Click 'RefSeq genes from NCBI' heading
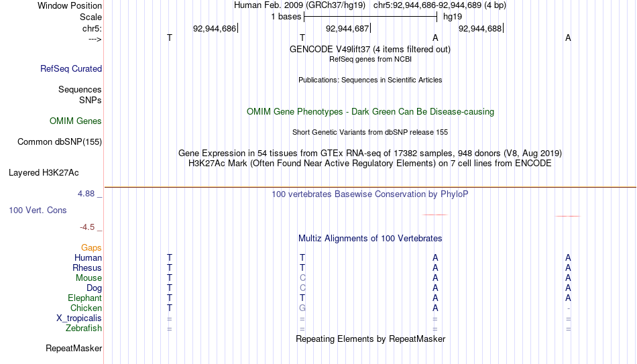This screenshot has width=637, height=364. [370, 59]
